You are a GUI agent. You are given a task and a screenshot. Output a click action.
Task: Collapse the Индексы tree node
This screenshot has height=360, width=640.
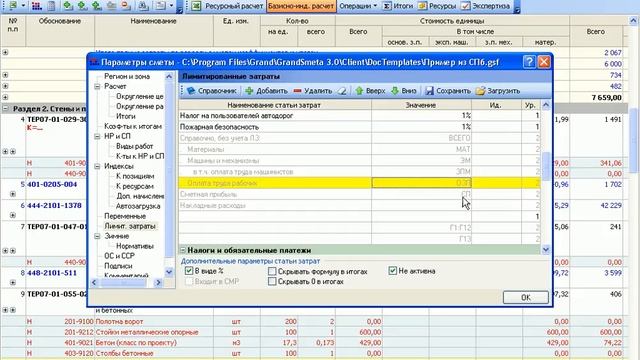pos(98,166)
